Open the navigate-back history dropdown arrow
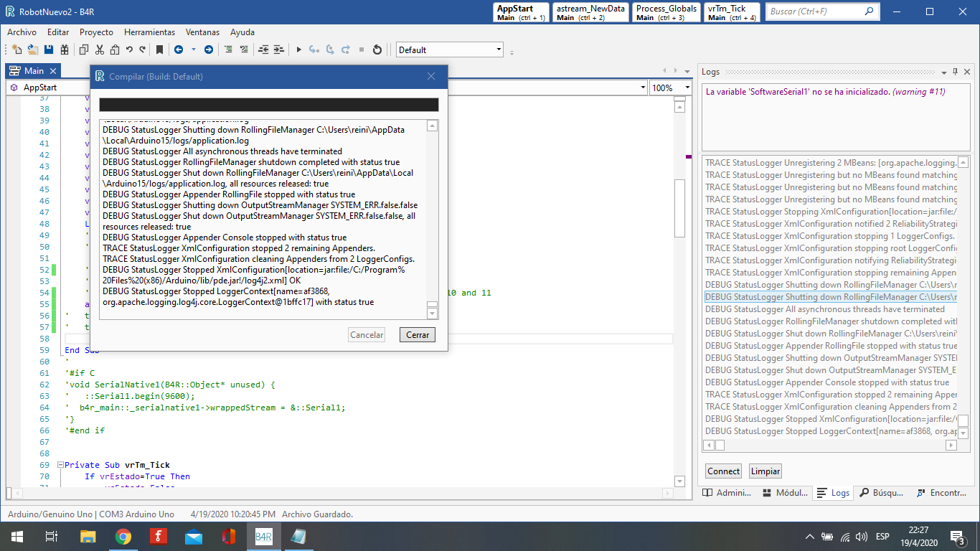Screen dimensions: 980x551 (193, 50)
